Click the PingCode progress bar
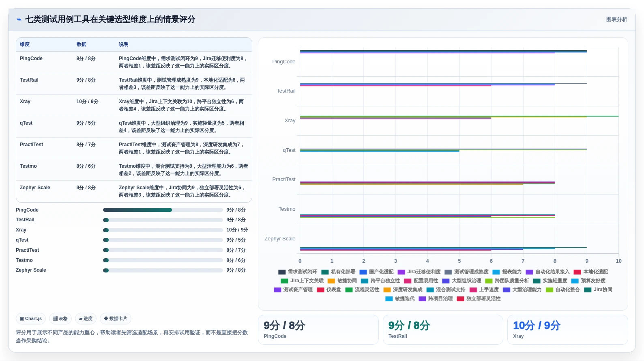 (163, 210)
